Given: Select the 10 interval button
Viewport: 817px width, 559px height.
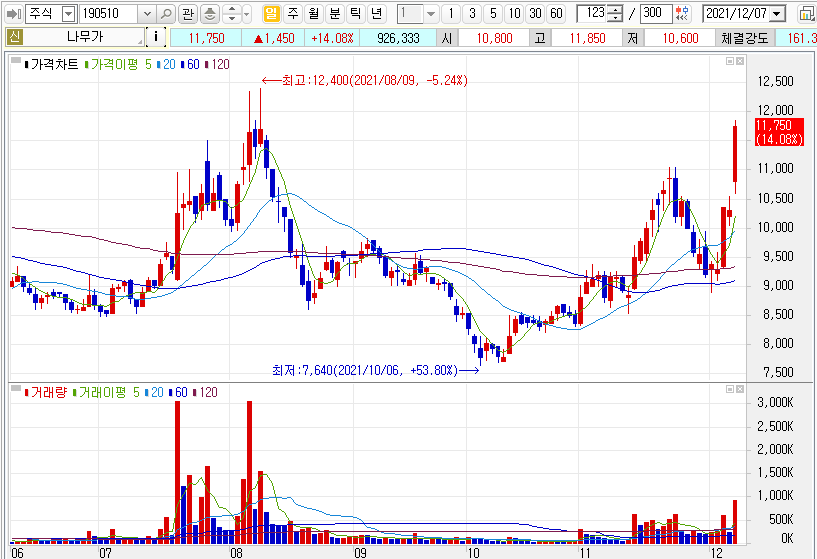Looking at the screenshot, I should coord(514,14).
